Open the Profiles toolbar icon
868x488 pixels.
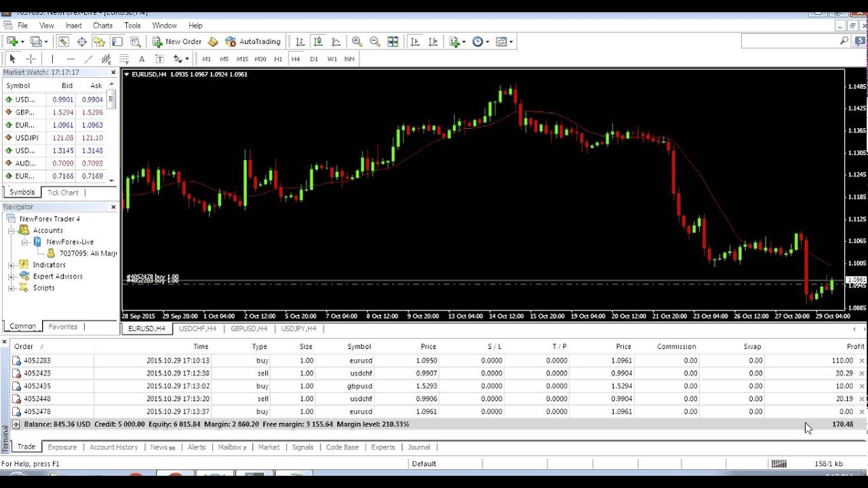37,41
